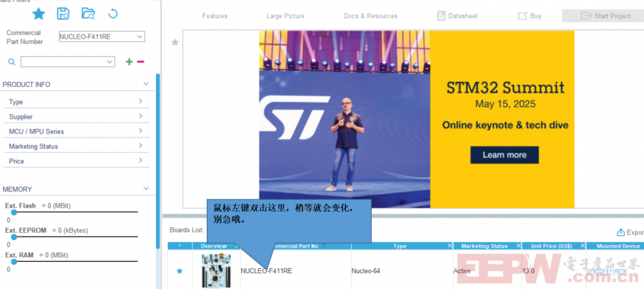Click the Ext. Flash slider handle
The height and width of the screenshot is (289, 644).
tap(14, 212)
